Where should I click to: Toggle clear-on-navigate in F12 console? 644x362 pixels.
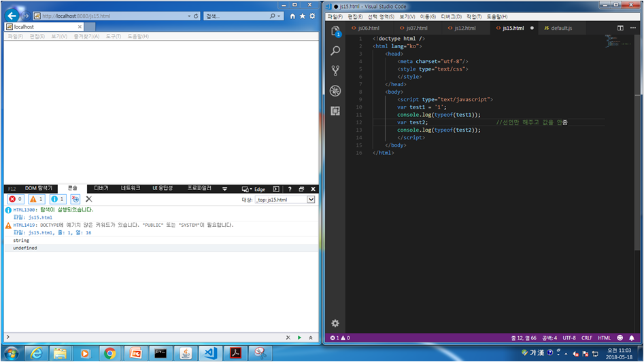coord(75,199)
